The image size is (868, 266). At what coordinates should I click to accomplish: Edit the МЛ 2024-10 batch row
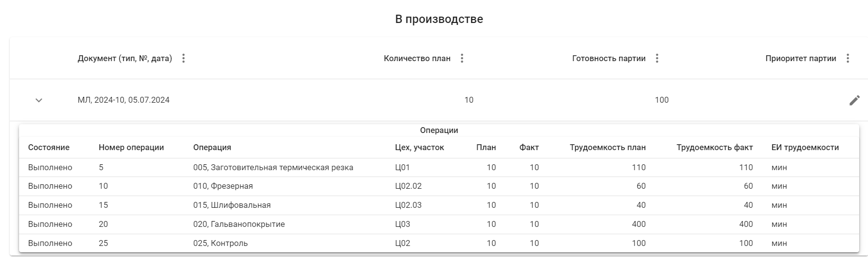click(x=854, y=100)
